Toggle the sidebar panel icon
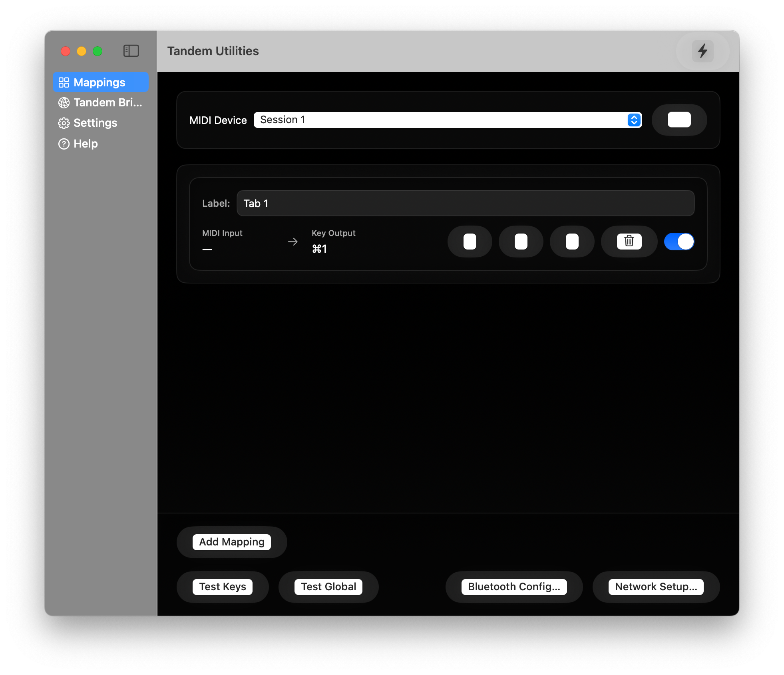Image resolution: width=784 pixels, height=675 pixels. tap(131, 51)
